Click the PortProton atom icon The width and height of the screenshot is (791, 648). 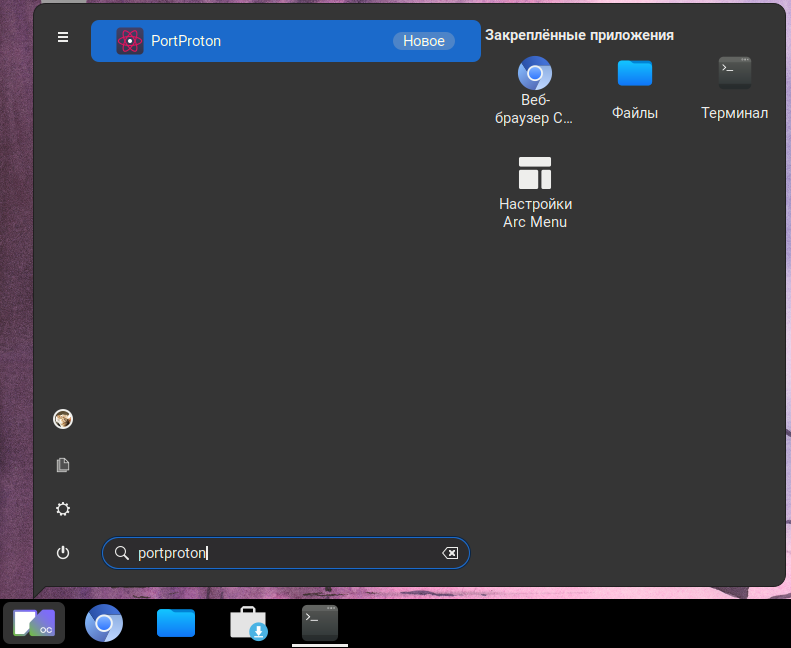click(x=130, y=41)
